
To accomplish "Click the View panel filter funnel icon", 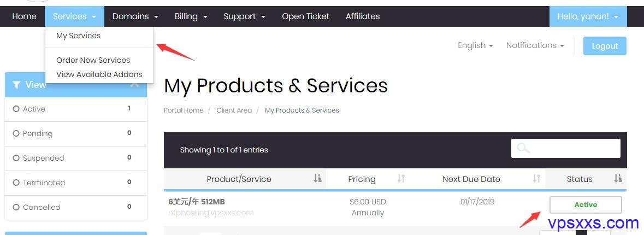I will click(16, 85).
